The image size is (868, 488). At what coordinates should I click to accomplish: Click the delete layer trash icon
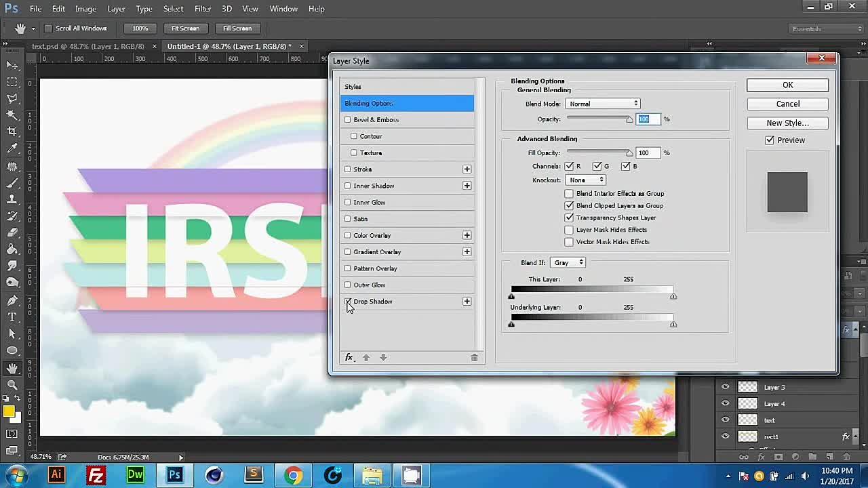pyautogui.click(x=847, y=457)
